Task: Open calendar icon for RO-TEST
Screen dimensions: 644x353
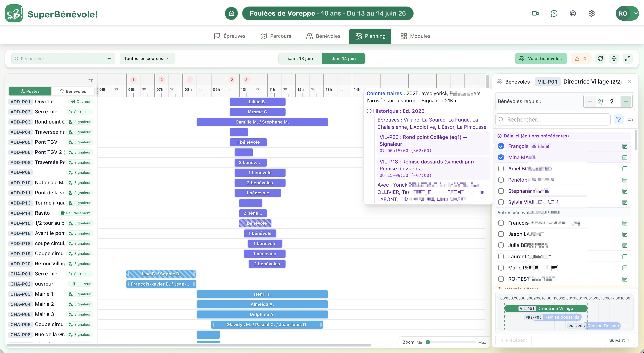Action: (624, 279)
